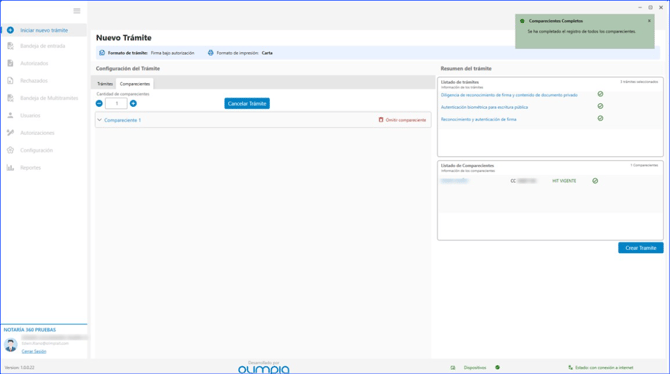Click the Cerrar Sesión link

(x=34, y=351)
